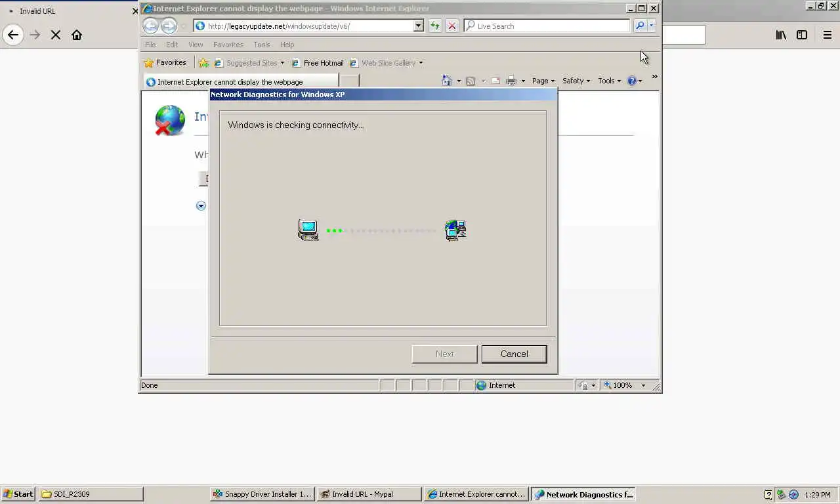Toggle the Mypal sidebar icon

[x=802, y=35]
